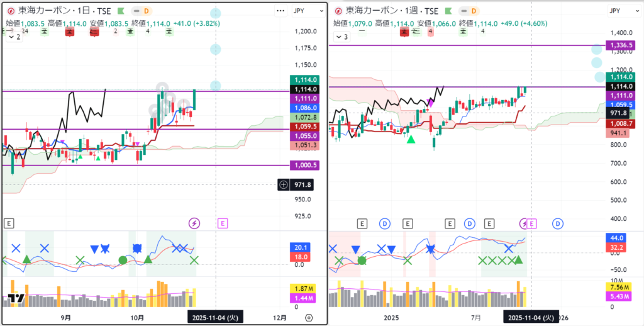The image size is (644, 326).
Task: Toggle the D data-status pill on the daily chart
Action: coord(147,11)
